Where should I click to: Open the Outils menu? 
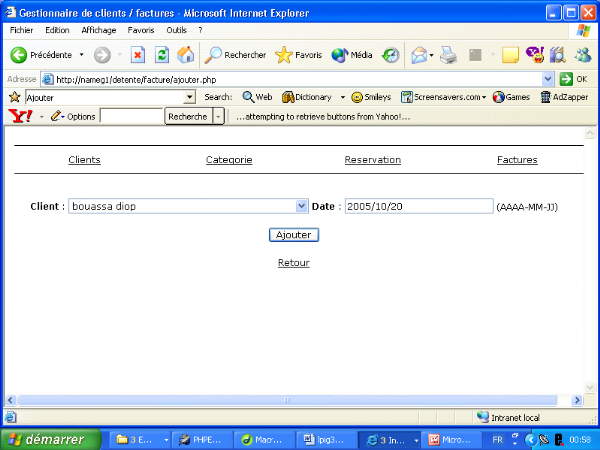[x=176, y=30]
